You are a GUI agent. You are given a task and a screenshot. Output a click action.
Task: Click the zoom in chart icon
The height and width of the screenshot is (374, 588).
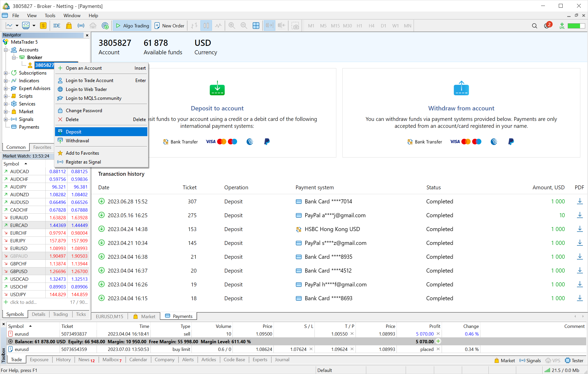(x=232, y=26)
